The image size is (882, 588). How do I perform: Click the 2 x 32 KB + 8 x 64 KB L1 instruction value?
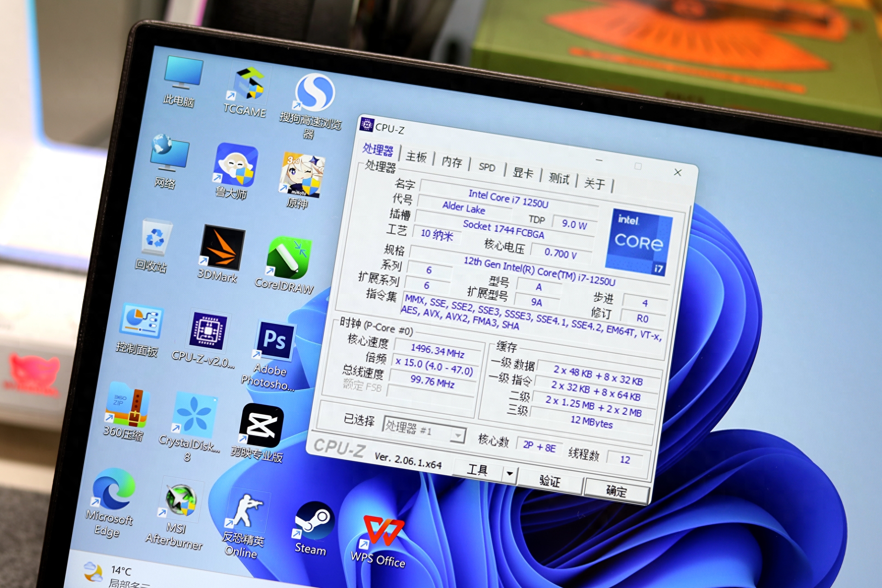pos(596,390)
